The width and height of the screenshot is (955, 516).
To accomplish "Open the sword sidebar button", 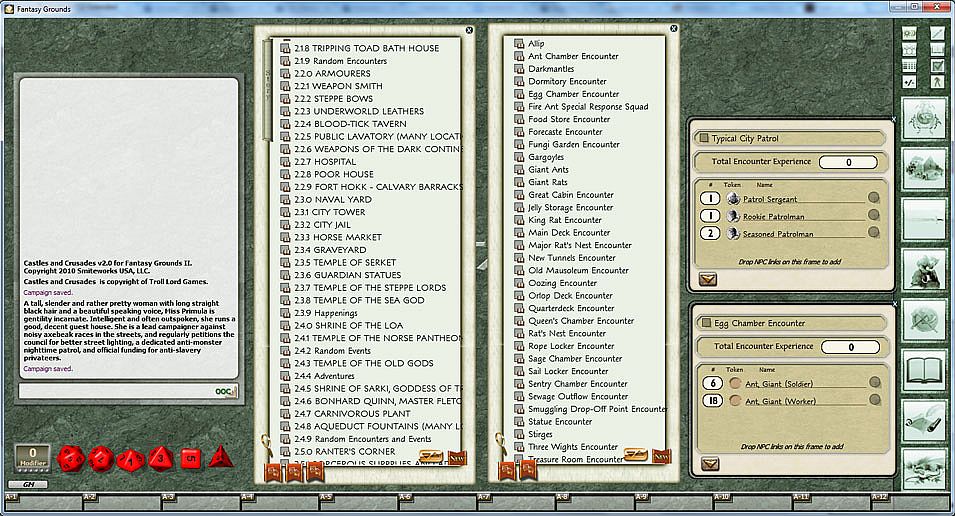I will point(926,219).
